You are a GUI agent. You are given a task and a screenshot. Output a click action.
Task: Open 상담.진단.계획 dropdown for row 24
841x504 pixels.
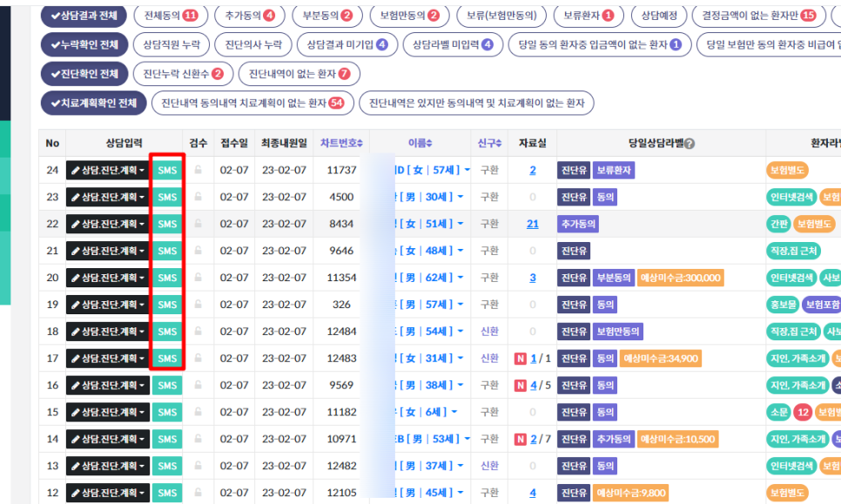pos(108,171)
